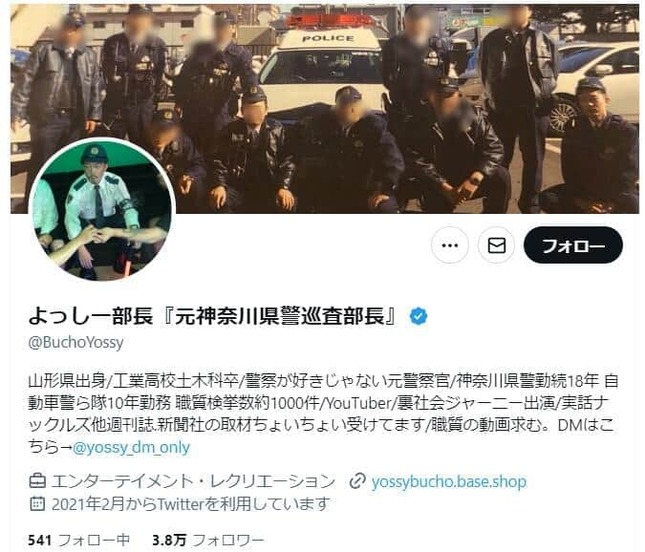645x552 pixels.
Task: Visit yossybucho.base.shop link
Action: tap(449, 481)
